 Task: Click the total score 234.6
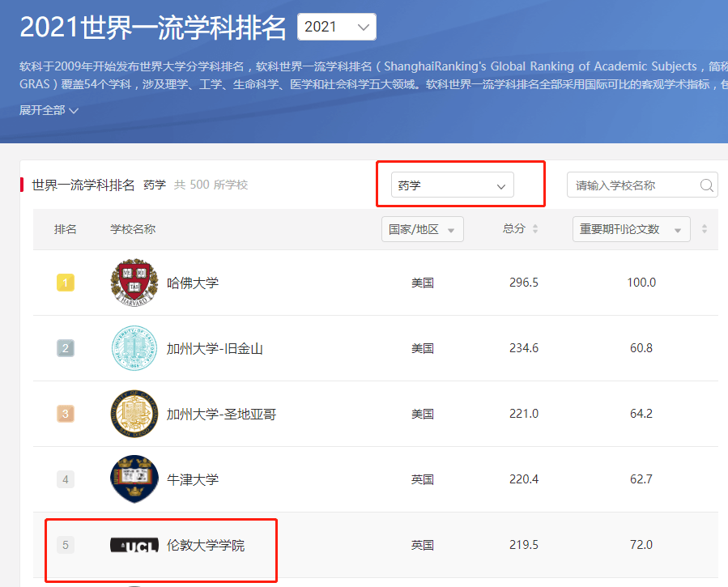click(524, 348)
